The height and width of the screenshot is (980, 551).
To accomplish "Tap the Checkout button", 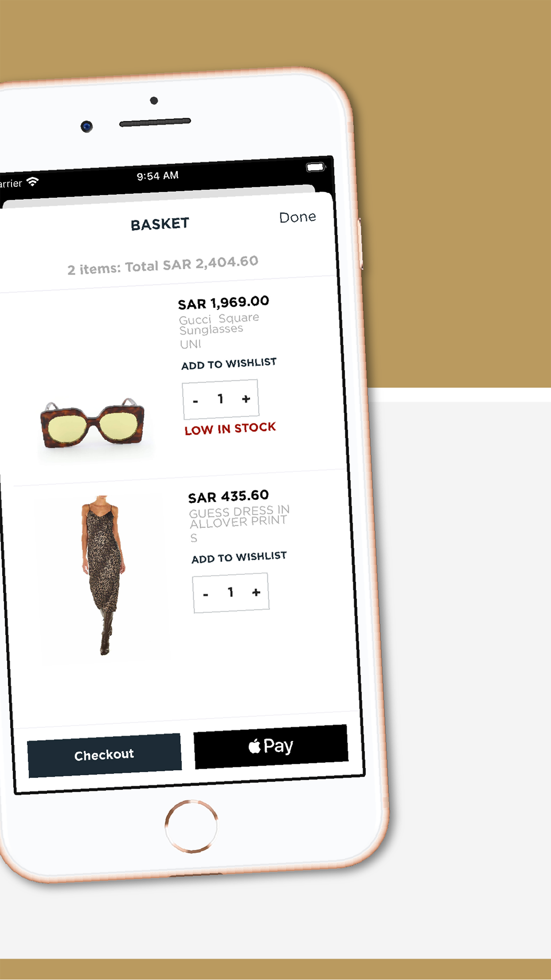I will click(x=104, y=755).
